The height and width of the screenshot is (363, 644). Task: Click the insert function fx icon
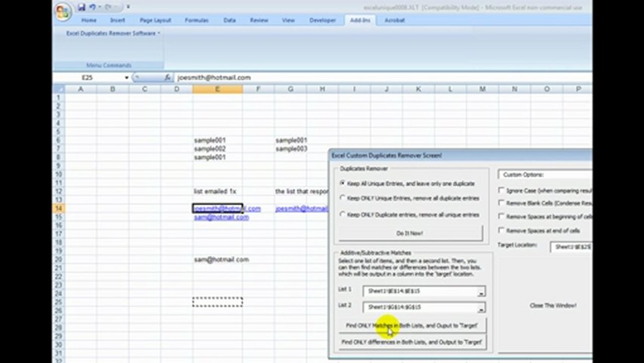pos(168,78)
